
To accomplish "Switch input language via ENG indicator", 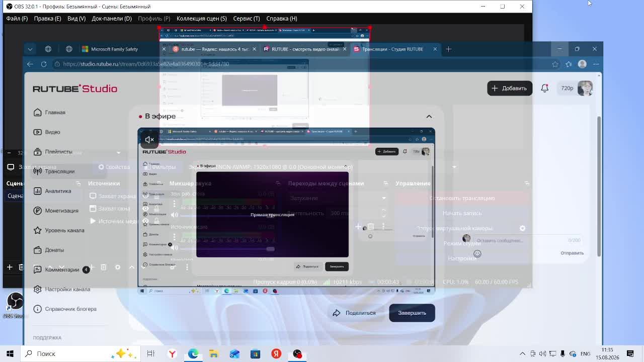I will pyautogui.click(x=585, y=353).
